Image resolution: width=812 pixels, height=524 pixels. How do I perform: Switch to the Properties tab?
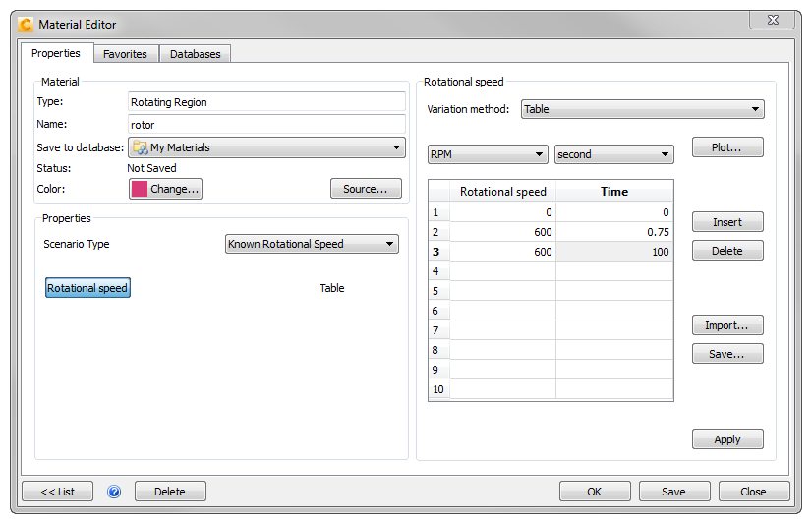point(56,53)
